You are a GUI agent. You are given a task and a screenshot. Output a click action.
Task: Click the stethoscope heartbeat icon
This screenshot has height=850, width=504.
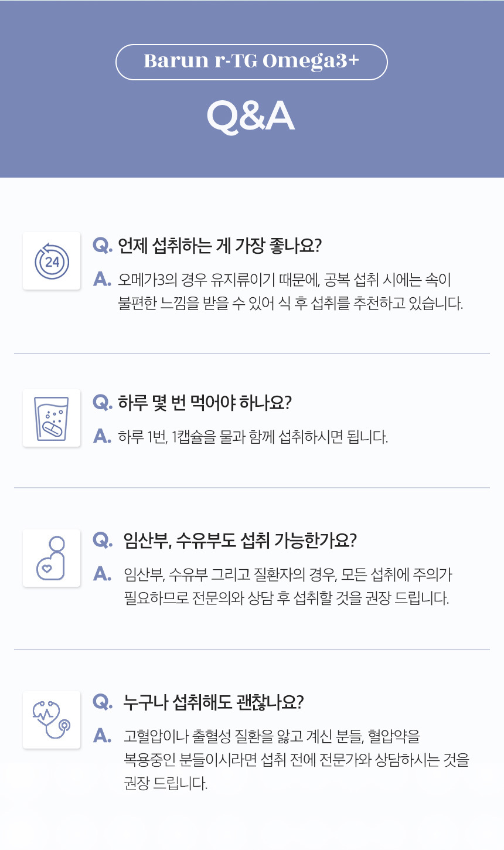click(x=52, y=719)
